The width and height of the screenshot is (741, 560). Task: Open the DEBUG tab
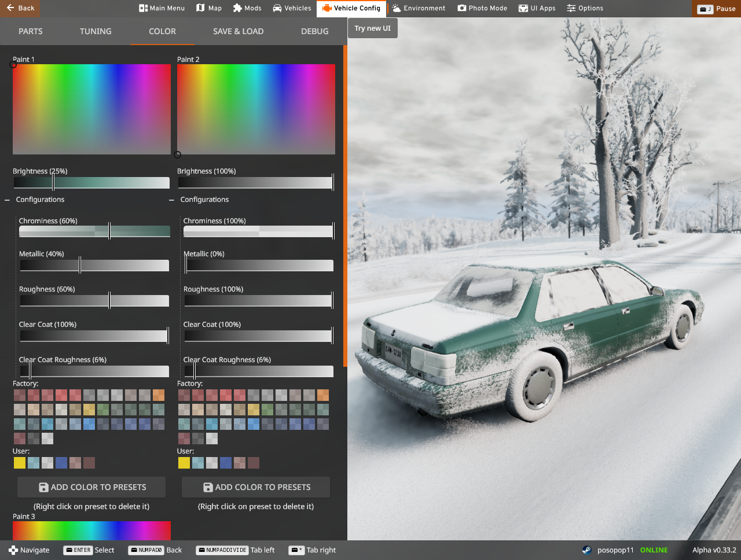coord(314,31)
